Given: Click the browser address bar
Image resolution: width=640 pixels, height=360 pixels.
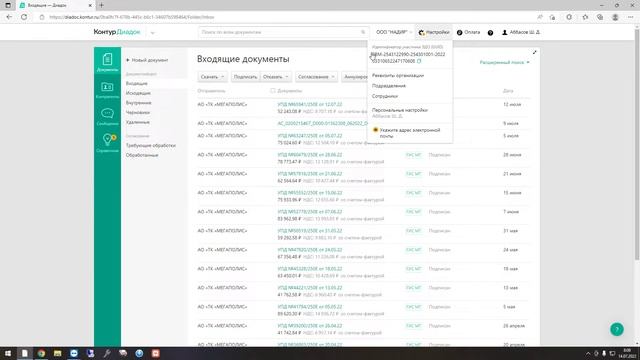Looking at the screenshot, I should coord(286,17).
